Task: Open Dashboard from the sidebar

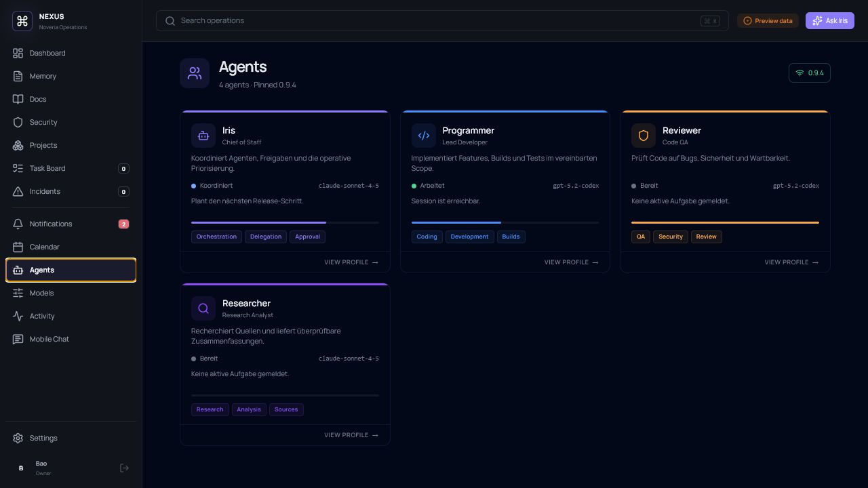Action: (x=71, y=53)
